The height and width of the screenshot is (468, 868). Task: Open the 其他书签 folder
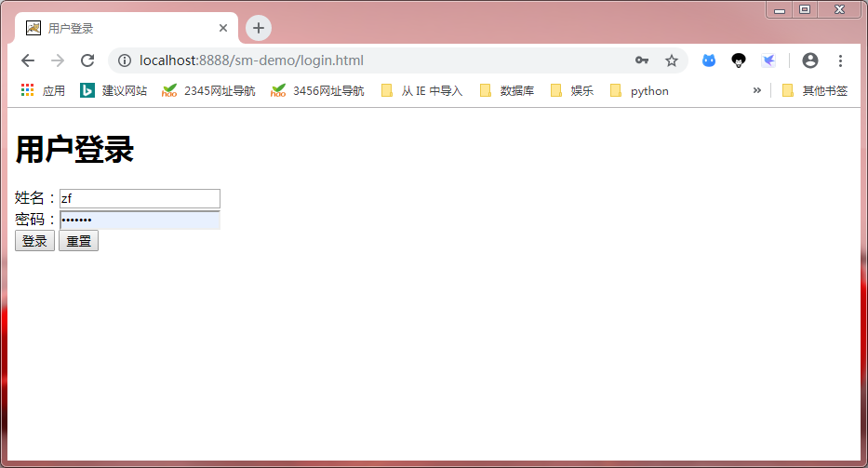pyautogui.click(x=815, y=90)
